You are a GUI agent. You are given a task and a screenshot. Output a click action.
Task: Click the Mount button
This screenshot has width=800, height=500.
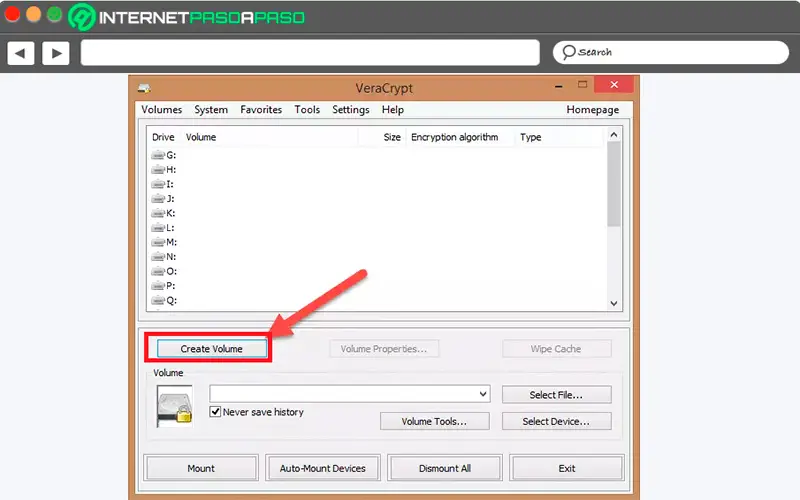click(201, 468)
